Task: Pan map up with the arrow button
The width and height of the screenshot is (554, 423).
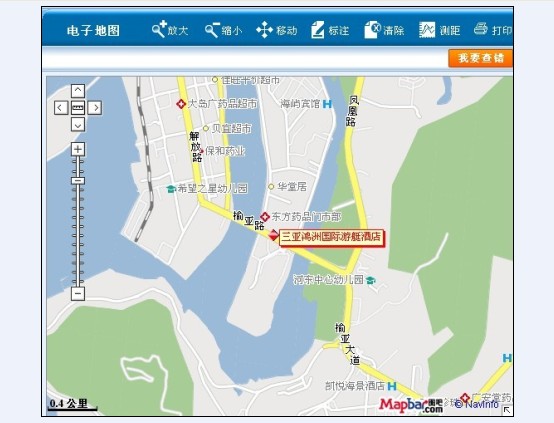Action: click(x=78, y=91)
